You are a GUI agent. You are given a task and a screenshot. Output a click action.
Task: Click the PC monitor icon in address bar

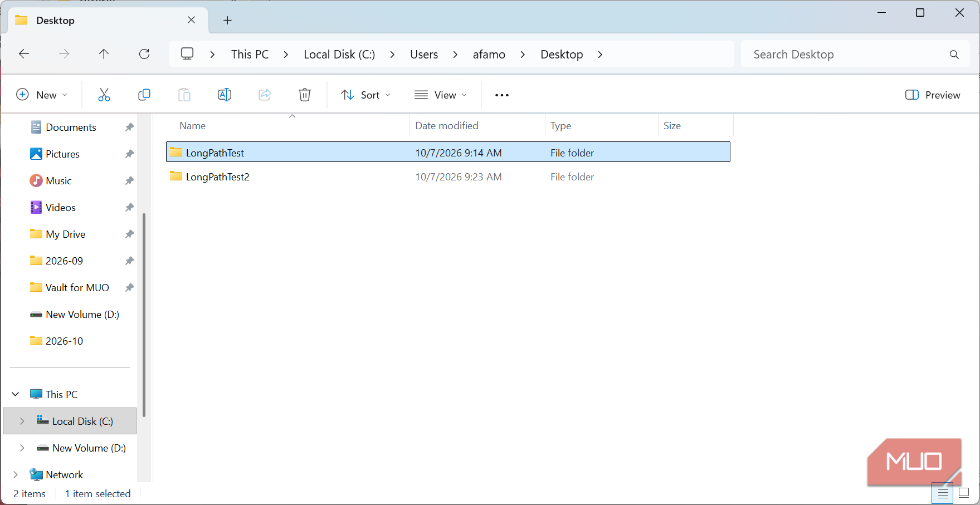(x=187, y=54)
